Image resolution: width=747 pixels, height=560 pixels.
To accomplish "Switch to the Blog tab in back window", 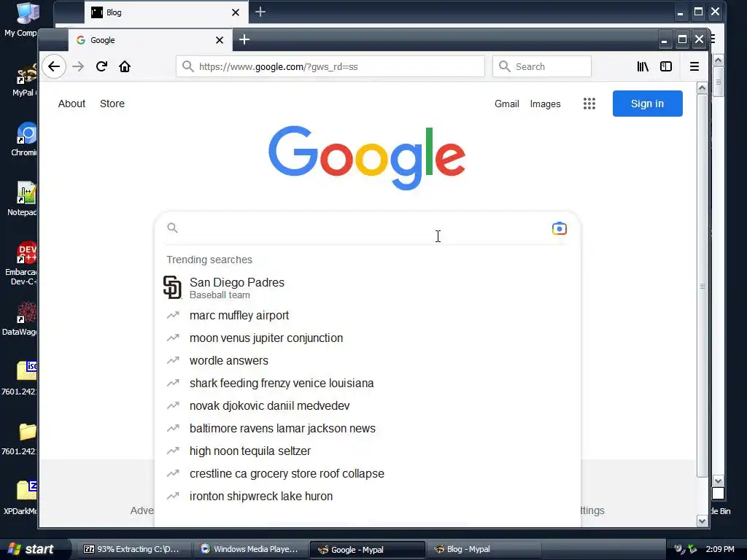I will [166, 12].
